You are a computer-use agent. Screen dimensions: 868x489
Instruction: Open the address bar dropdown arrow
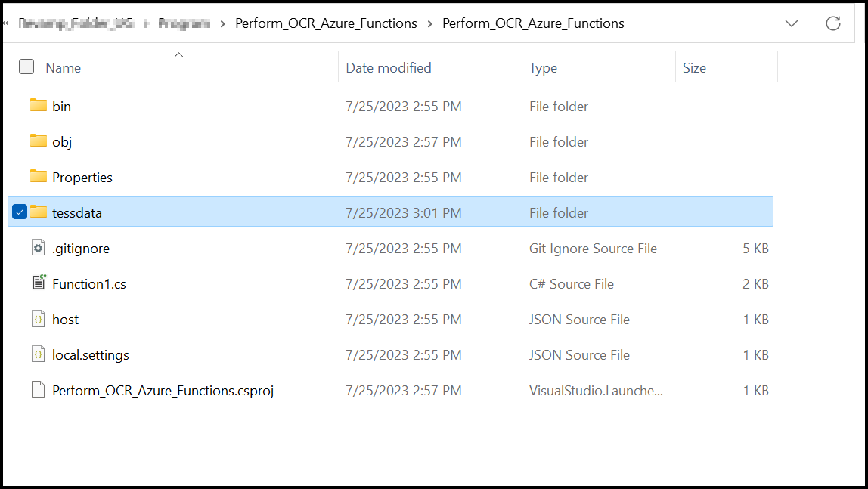792,23
